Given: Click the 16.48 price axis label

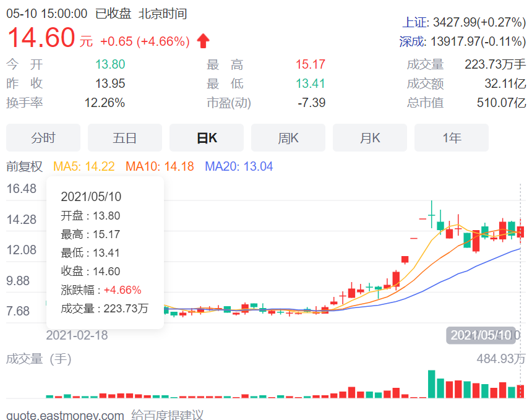Looking at the screenshot, I should (x=22, y=189).
